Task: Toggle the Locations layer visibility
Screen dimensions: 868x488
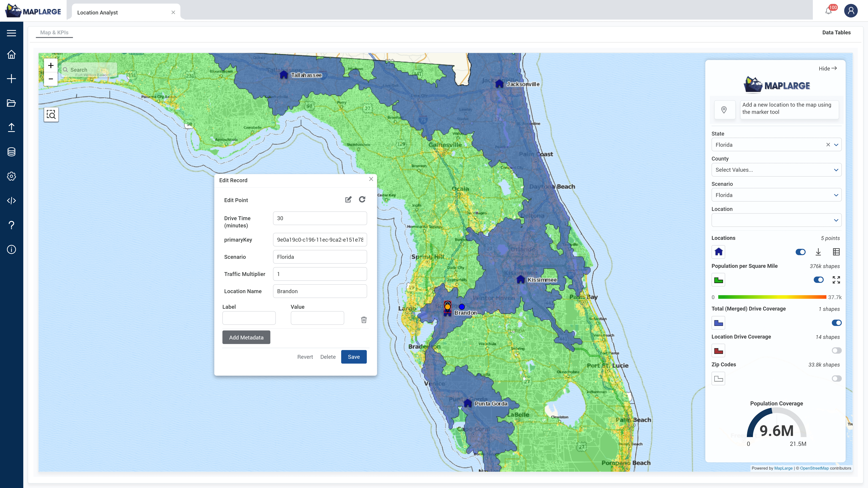Action: tap(801, 252)
